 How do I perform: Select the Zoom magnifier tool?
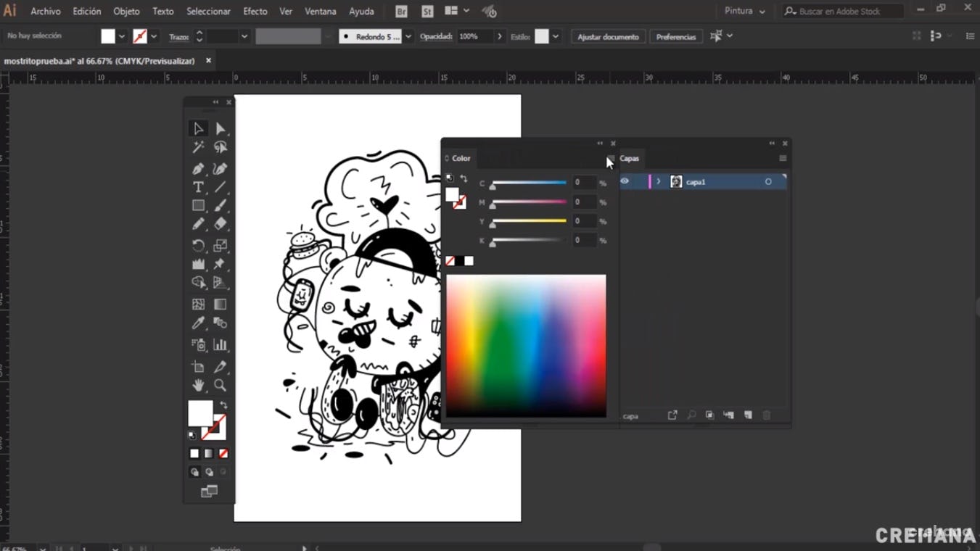click(221, 386)
